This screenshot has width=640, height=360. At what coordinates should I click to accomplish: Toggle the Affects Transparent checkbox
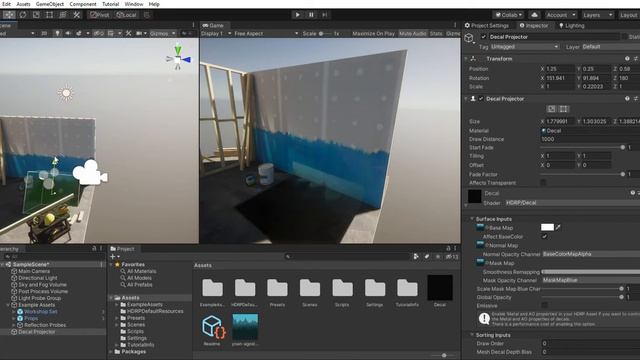tap(543, 182)
